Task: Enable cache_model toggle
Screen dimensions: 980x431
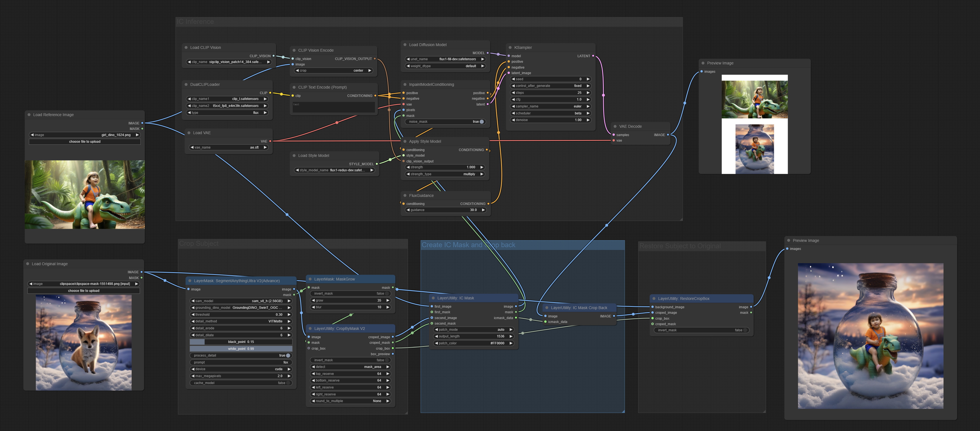Action: (x=288, y=383)
